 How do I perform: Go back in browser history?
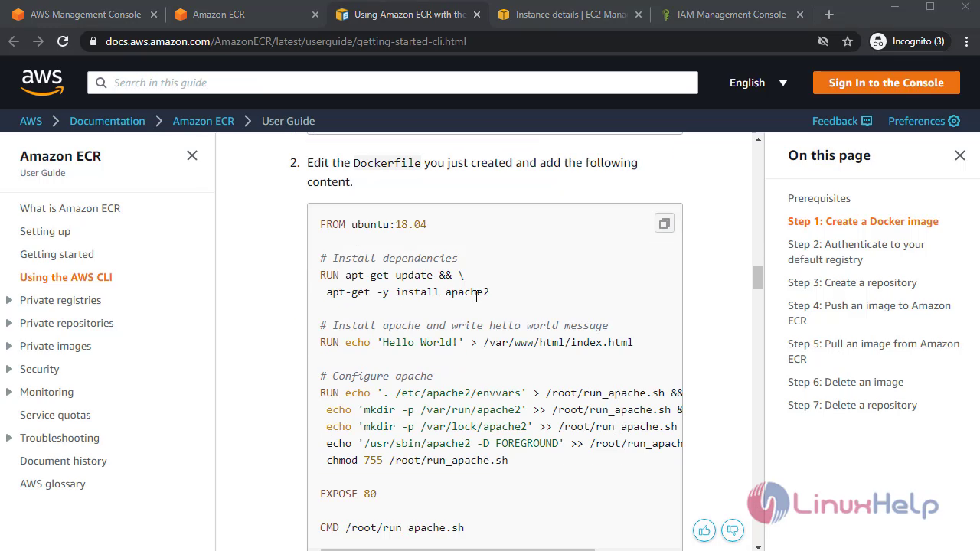pos(14,41)
